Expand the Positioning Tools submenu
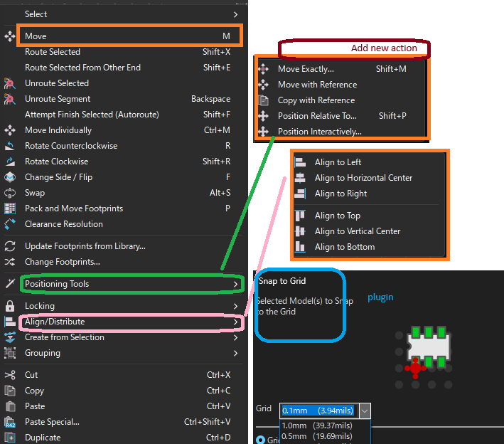Image resolution: width=504 pixels, height=444 pixels. (128, 284)
